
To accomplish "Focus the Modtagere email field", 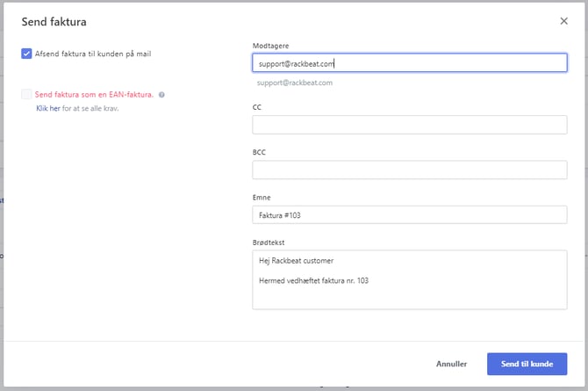I will click(410, 62).
